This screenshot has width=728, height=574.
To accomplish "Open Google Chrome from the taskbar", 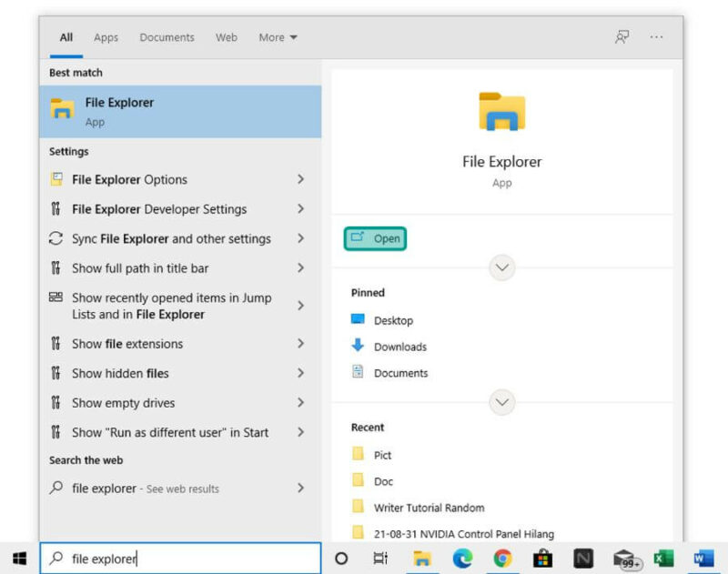I will click(x=502, y=559).
